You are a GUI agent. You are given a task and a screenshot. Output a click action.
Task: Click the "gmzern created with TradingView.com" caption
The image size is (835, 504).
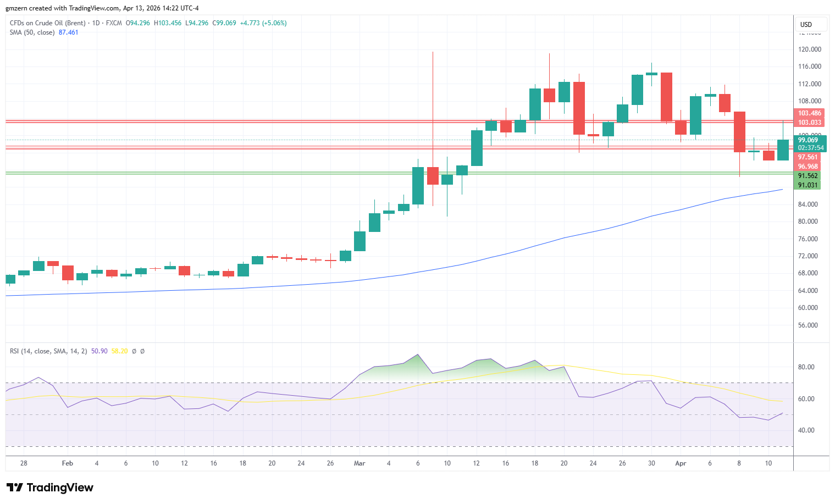[x=62, y=8]
